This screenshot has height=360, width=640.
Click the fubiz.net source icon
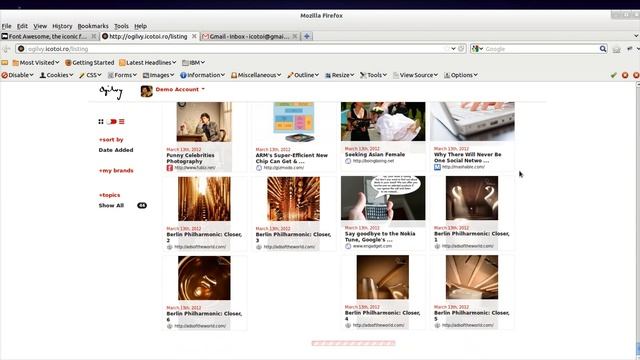point(170,168)
